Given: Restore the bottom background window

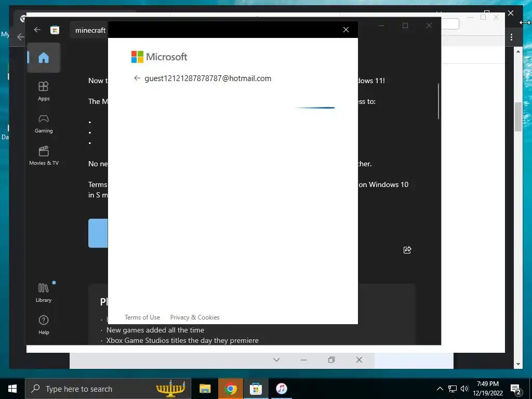Looking at the screenshot, I should (x=331, y=360).
